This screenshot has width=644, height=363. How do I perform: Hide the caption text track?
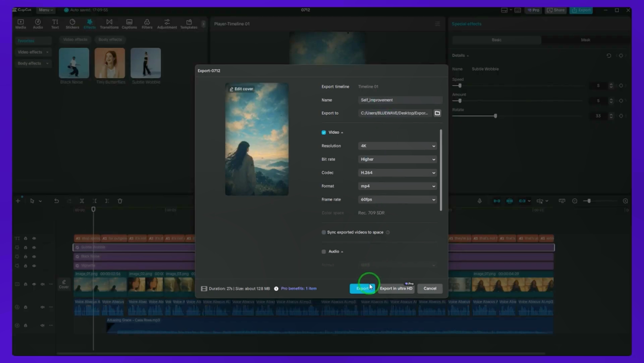pyautogui.click(x=34, y=238)
